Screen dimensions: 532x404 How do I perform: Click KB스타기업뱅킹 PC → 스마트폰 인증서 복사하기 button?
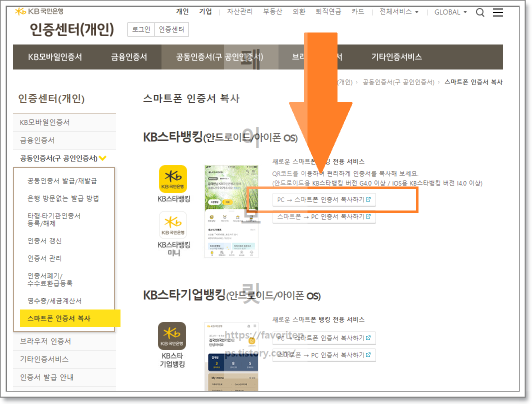[324, 338]
